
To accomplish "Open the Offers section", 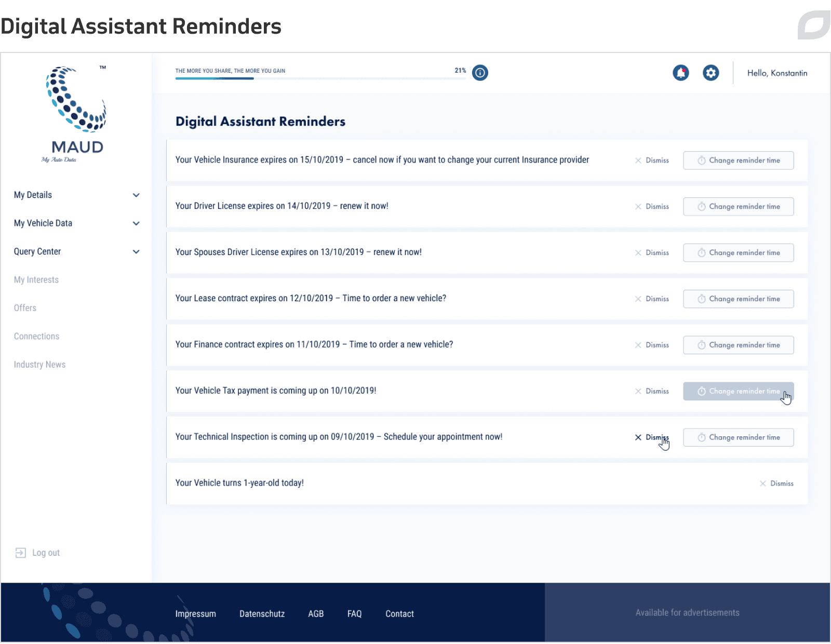I will tap(25, 308).
